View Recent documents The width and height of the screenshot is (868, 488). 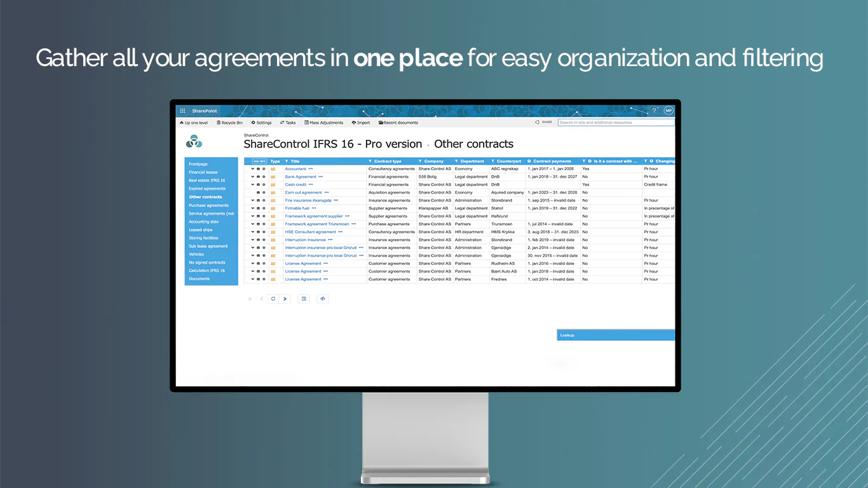coord(399,123)
